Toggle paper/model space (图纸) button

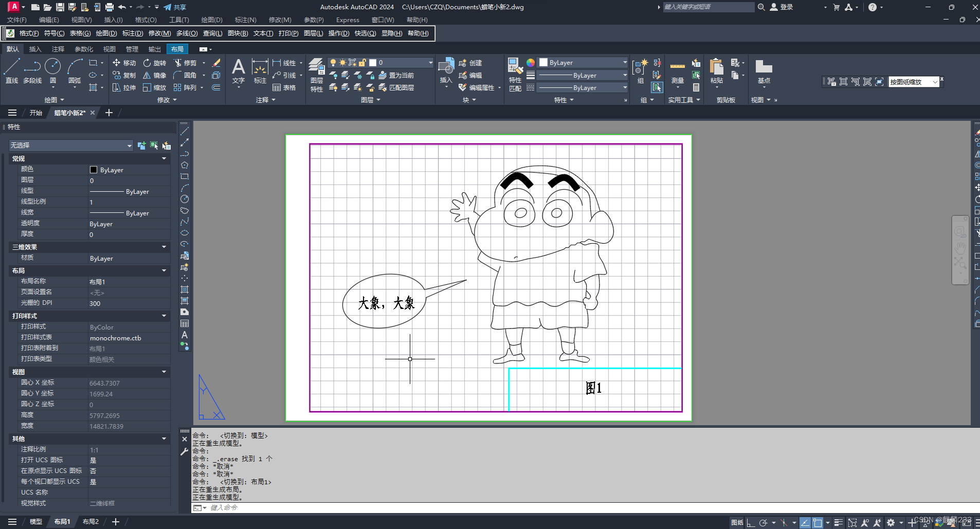coord(737,522)
